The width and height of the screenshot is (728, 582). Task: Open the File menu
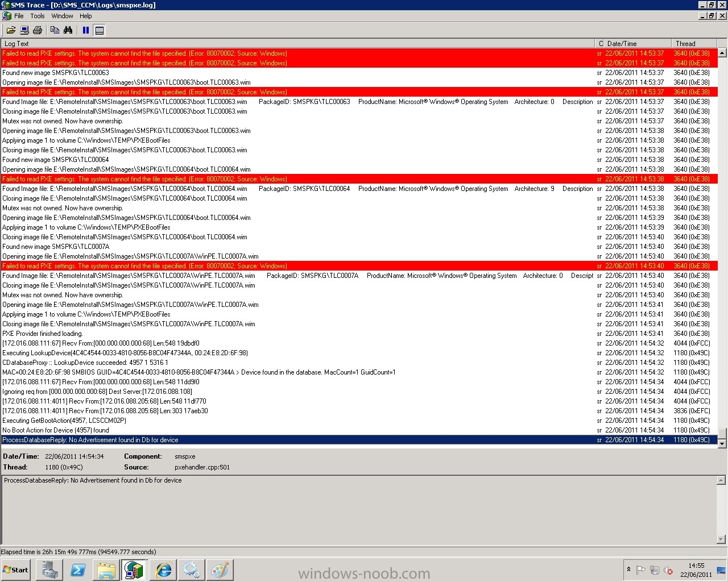(x=19, y=16)
